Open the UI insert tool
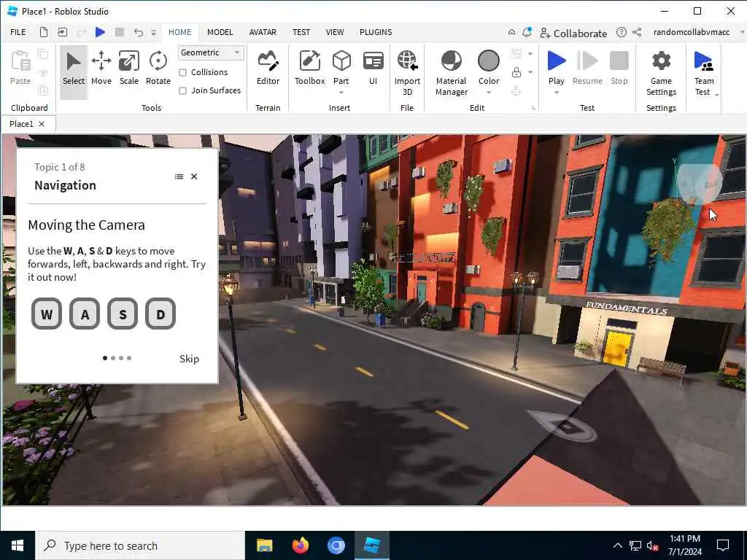This screenshot has width=747, height=560. click(x=373, y=69)
